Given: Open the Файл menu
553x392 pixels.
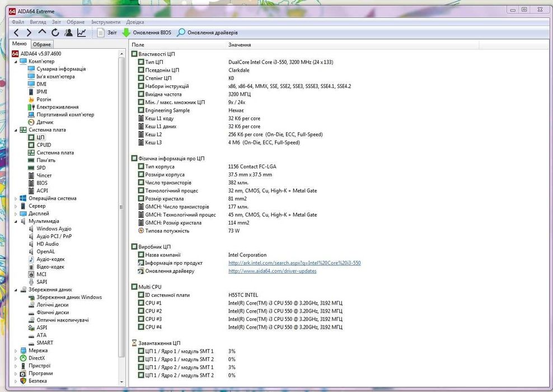Looking at the screenshot, I should (x=18, y=22).
